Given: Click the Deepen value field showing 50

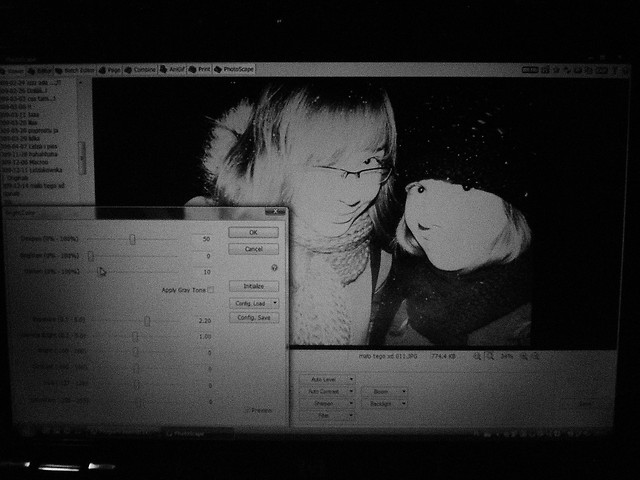Looking at the screenshot, I should coord(201,239).
